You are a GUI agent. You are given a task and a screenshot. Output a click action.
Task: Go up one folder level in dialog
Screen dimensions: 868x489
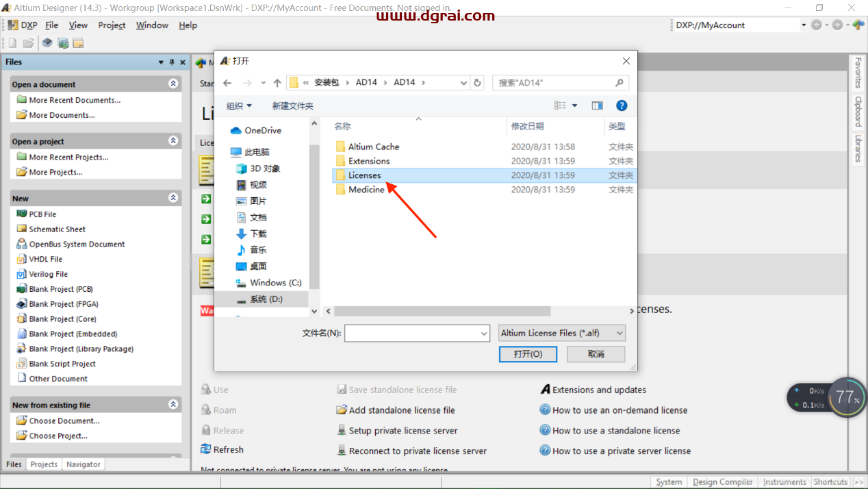(x=277, y=83)
